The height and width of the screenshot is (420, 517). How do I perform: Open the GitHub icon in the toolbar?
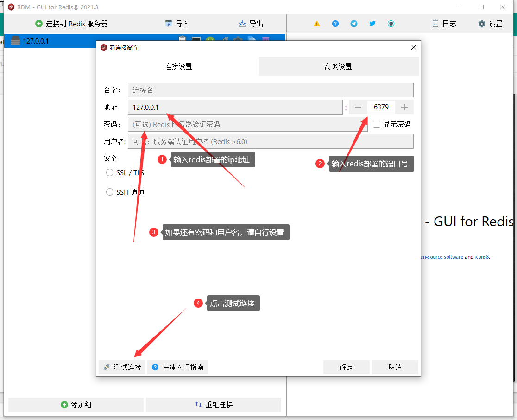391,24
